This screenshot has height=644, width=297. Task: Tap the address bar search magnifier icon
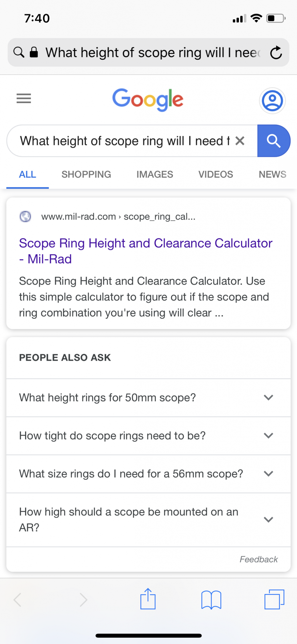19,52
